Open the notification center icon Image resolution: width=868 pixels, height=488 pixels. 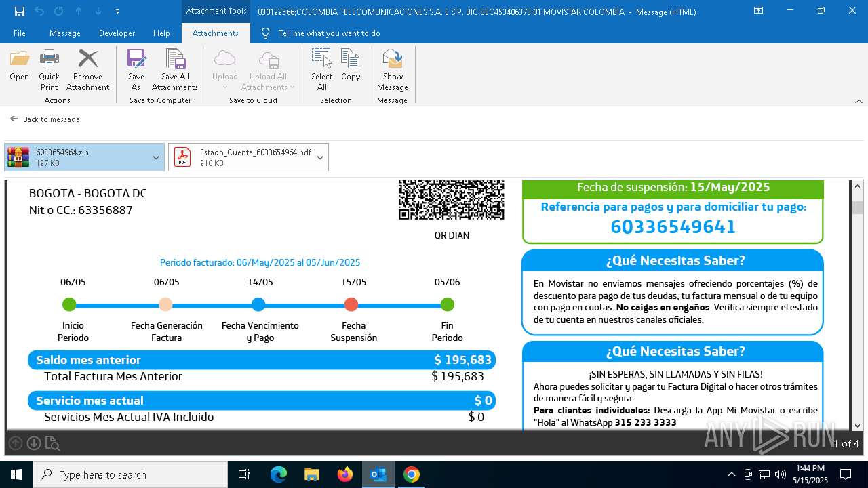(846, 474)
